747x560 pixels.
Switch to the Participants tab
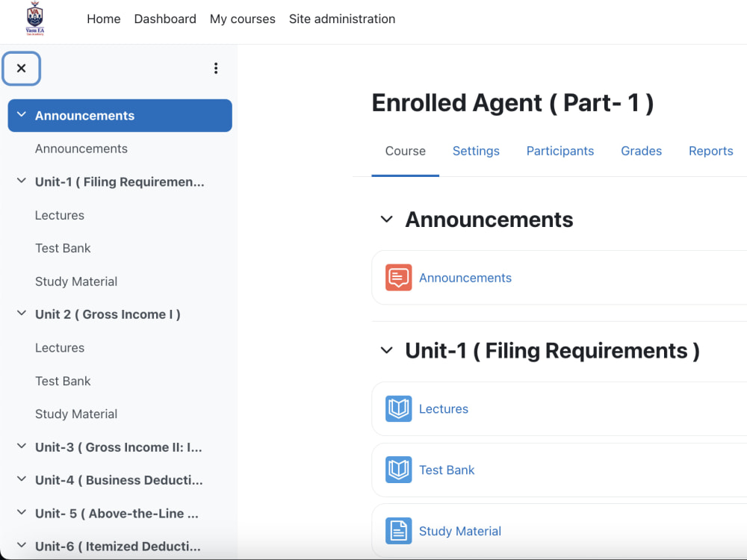click(x=560, y=152)
